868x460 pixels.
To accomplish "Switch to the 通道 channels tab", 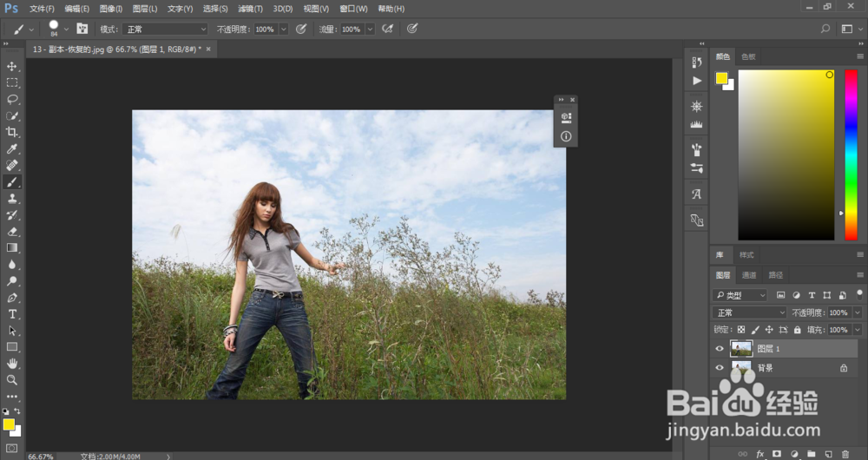I will pos(749,275).
